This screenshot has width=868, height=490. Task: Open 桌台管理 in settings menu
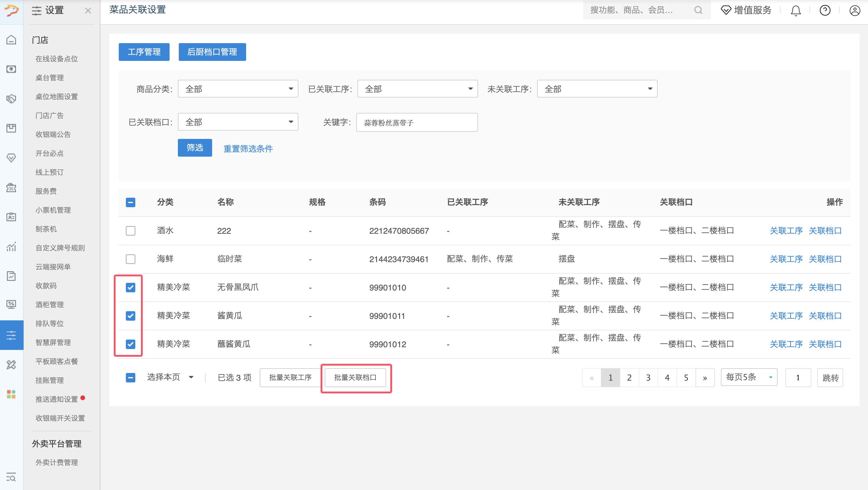(x=50, y=78)
